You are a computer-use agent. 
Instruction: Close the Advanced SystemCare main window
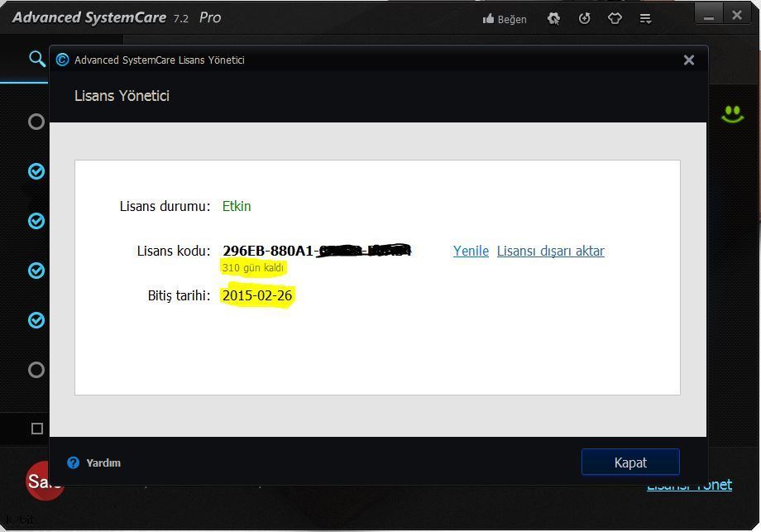737,15
